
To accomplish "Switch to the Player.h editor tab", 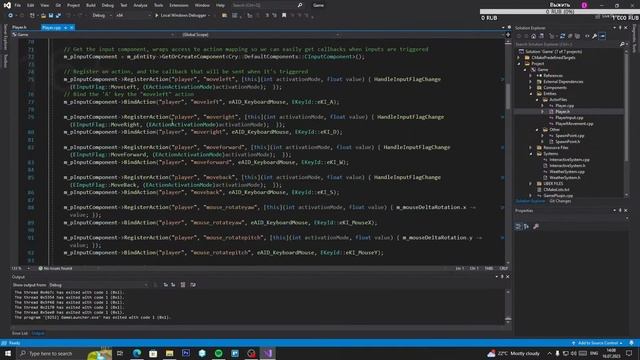I will (19, 27).
